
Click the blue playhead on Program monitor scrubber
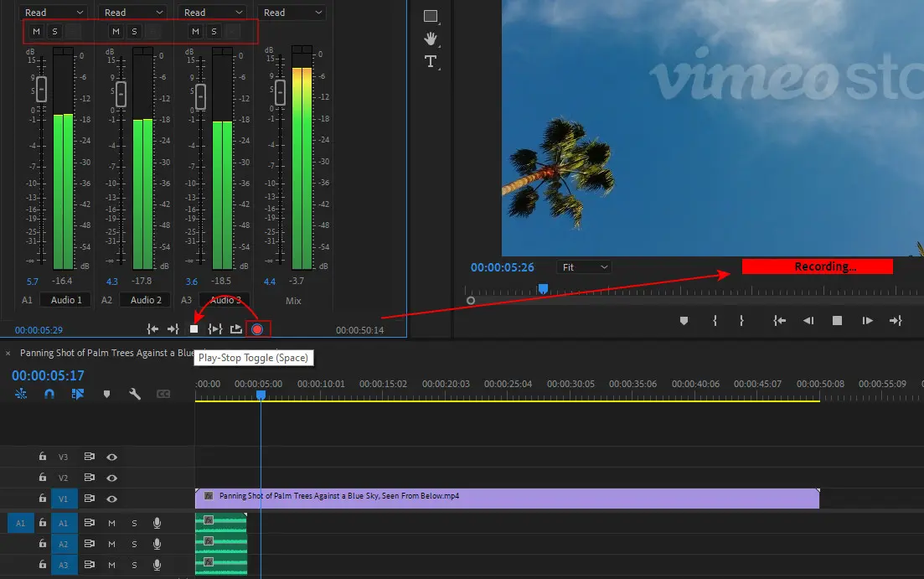tap(543, 289)
